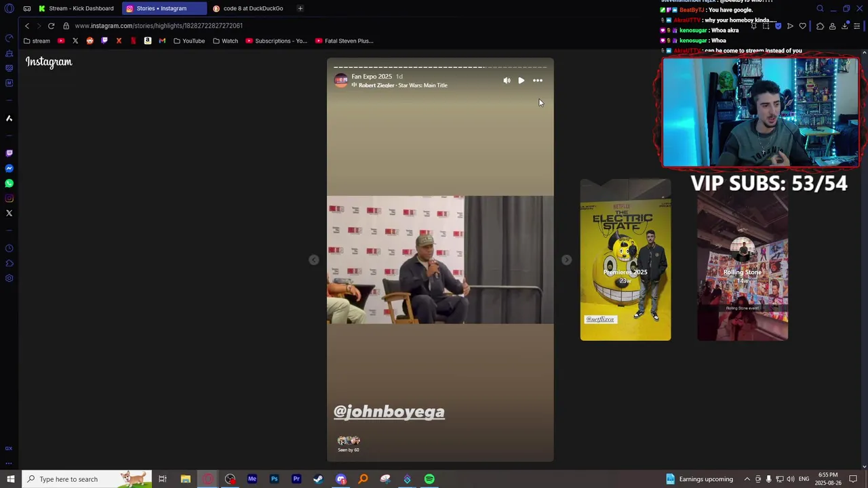The image size is (868, 488).
Task: Switch to Stories • Instagram tab
Action: (x=163, y=8)
